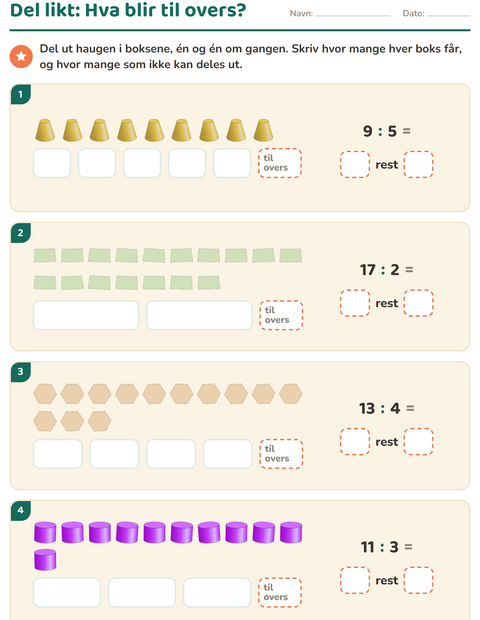
Task: Click the first white box in problem 1
Action: (52, 163)
